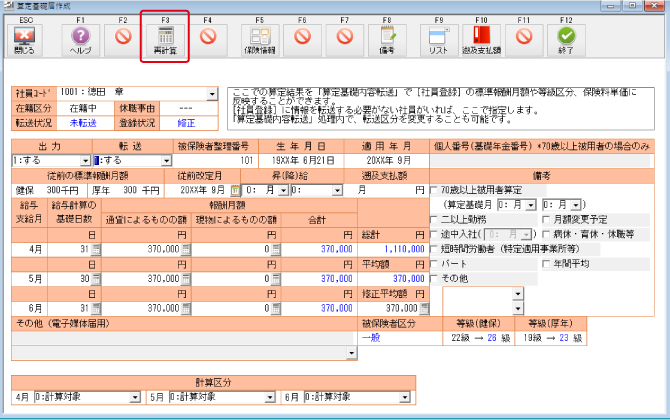This screenshot has height=420, width=670.
Task: Tick the 年間平均 checkbox
Action: click(546, 264)
